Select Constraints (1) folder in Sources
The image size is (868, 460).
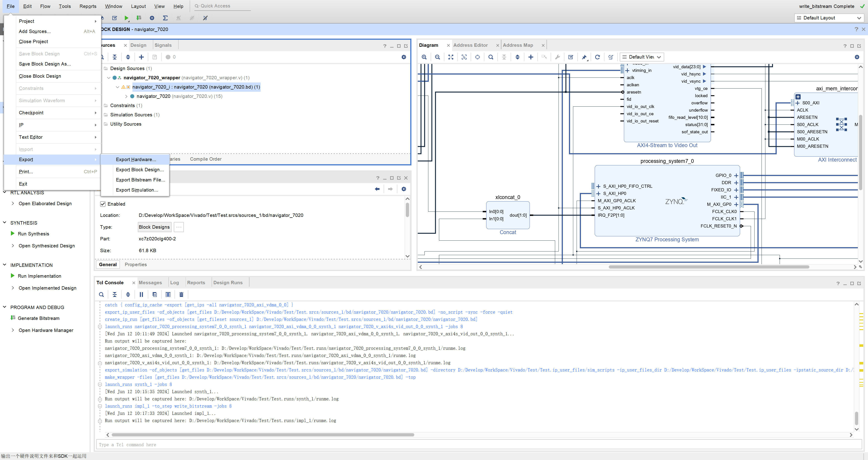(126, 106)
